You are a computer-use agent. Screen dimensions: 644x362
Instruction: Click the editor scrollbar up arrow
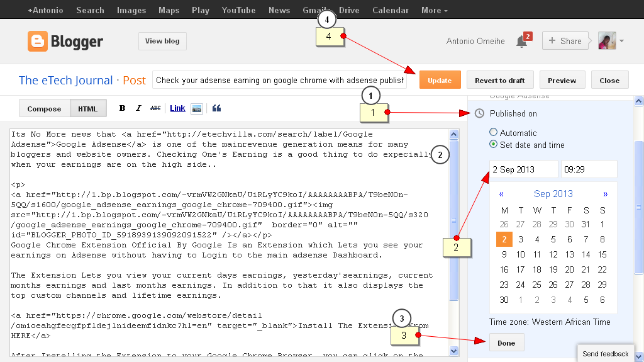[x=454, y=134]
